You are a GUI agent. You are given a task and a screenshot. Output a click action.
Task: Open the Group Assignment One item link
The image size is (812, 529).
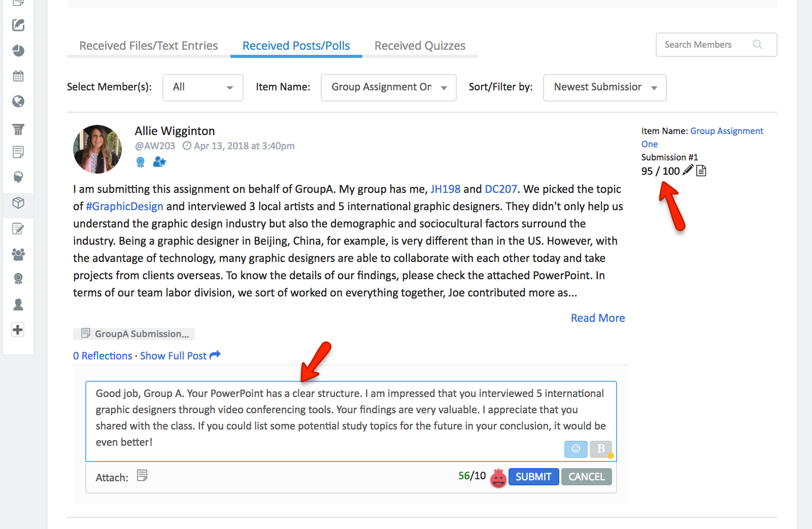[x=702, y=137]
